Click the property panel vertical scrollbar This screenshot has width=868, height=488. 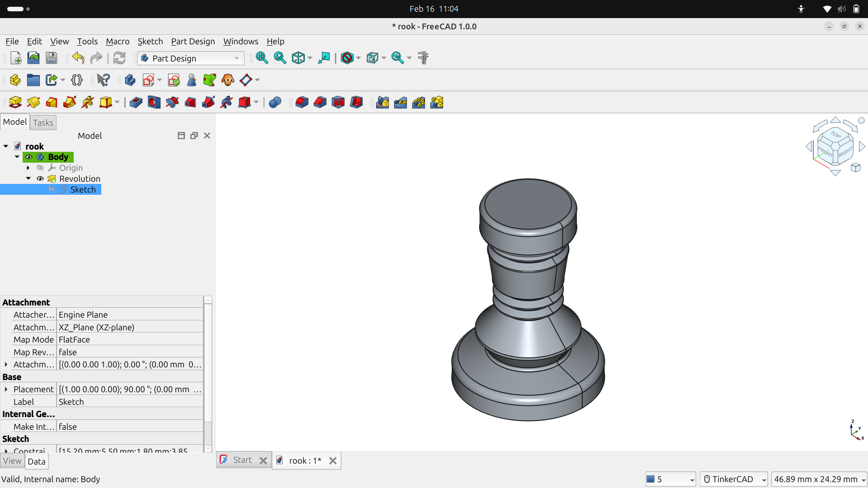click(x=208, y=375)
